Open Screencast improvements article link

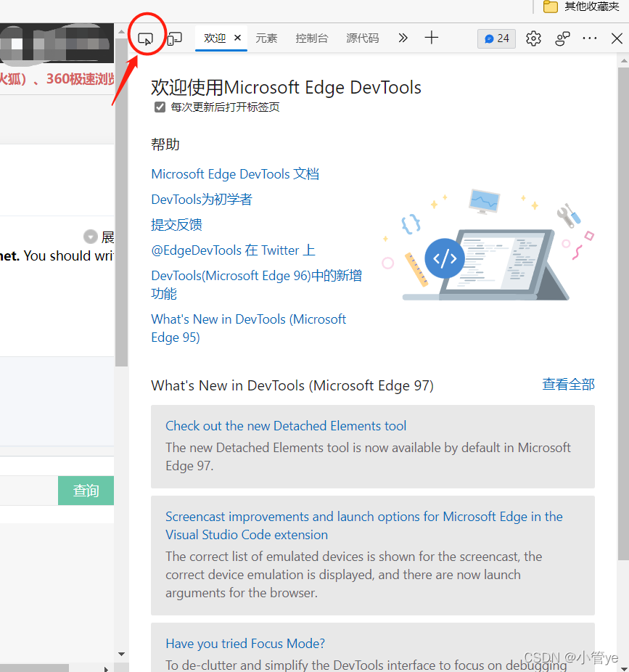tap(363, 525)
